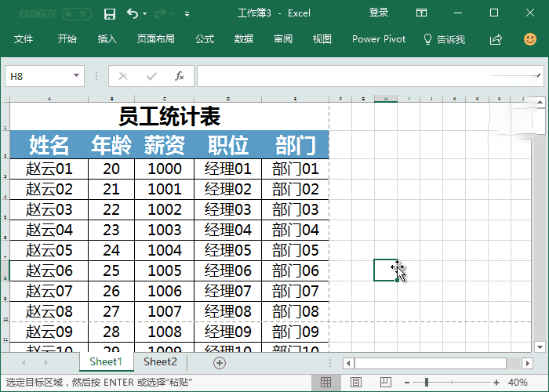This screenshot has width=549, height=392.
Task: Switch to the 页面布局 ribbon tab
Action: 156,39
